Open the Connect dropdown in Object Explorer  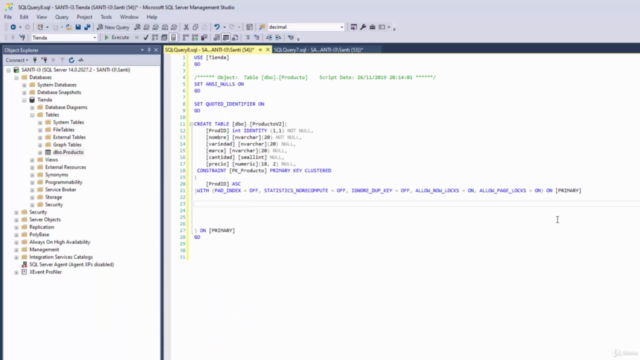pyautogui.click(x=17, y=60)
